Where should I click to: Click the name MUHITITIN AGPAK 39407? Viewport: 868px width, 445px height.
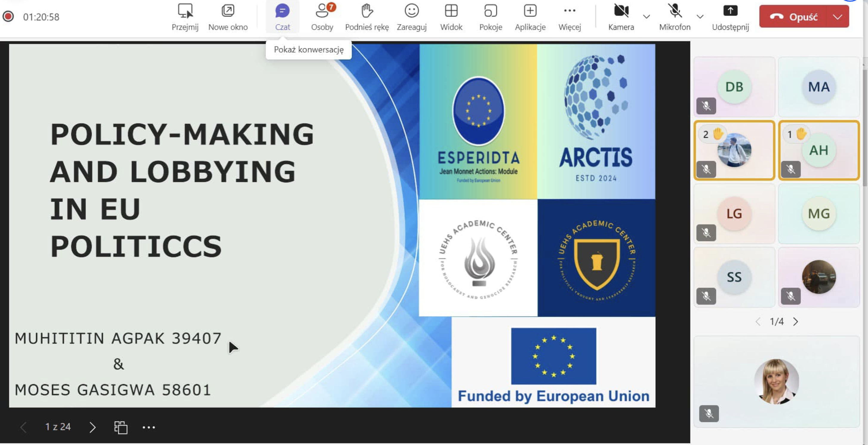118,338
